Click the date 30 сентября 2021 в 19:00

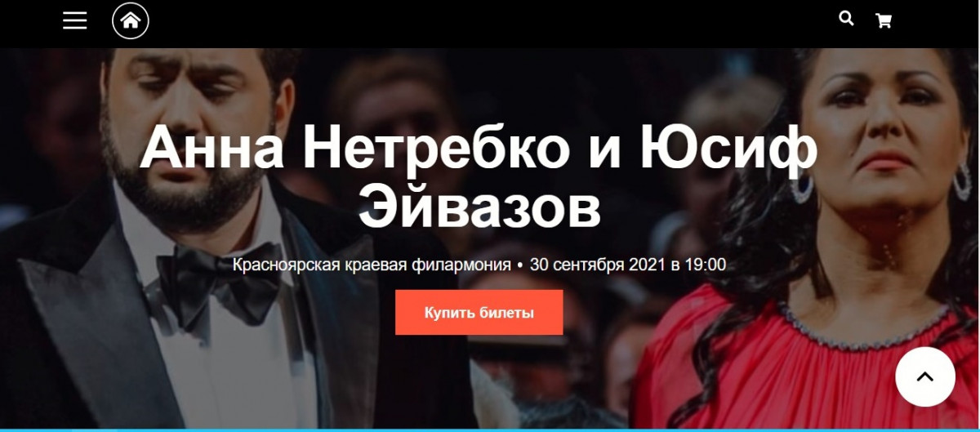[x=628, y=265]
